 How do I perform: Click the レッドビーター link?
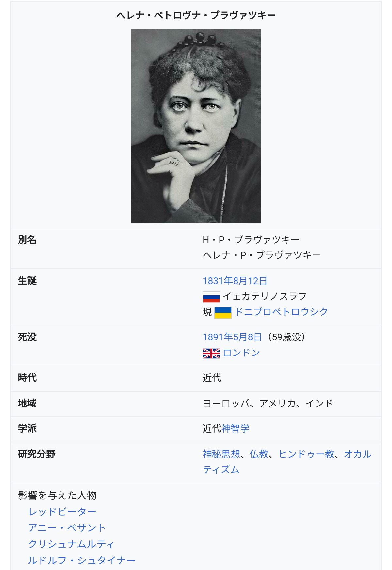pyautogui.click(x=62, y=512)
